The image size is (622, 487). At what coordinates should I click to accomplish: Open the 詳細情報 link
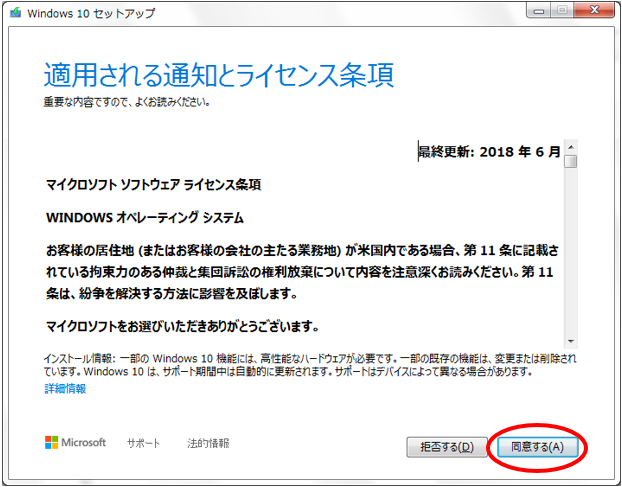[x=65, y=389]
